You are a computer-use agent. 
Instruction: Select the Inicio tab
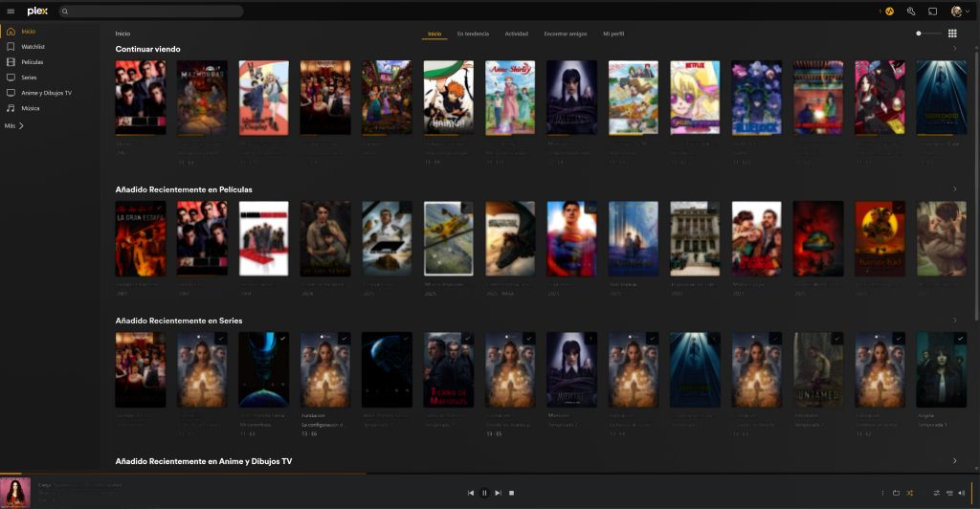point(434,33)
